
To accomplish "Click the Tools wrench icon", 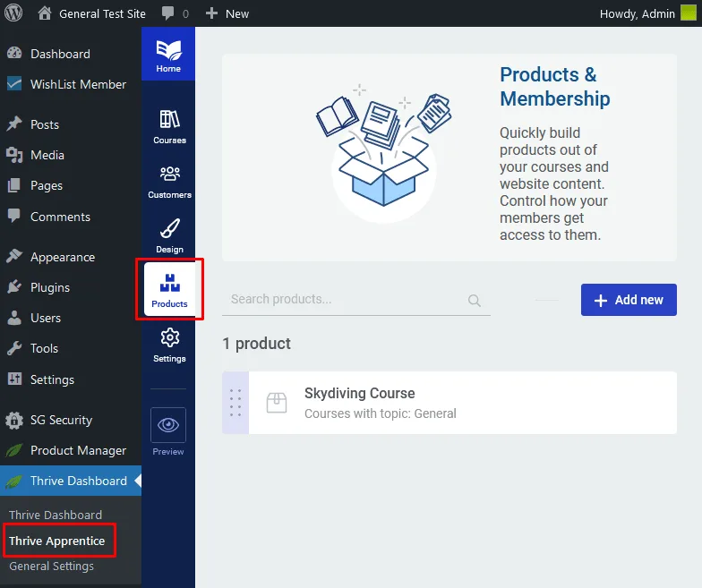I will (x=14, y=348).
